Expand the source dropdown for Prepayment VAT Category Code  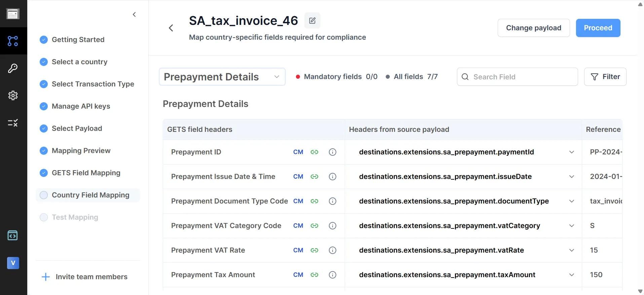(x=571, y=226)
